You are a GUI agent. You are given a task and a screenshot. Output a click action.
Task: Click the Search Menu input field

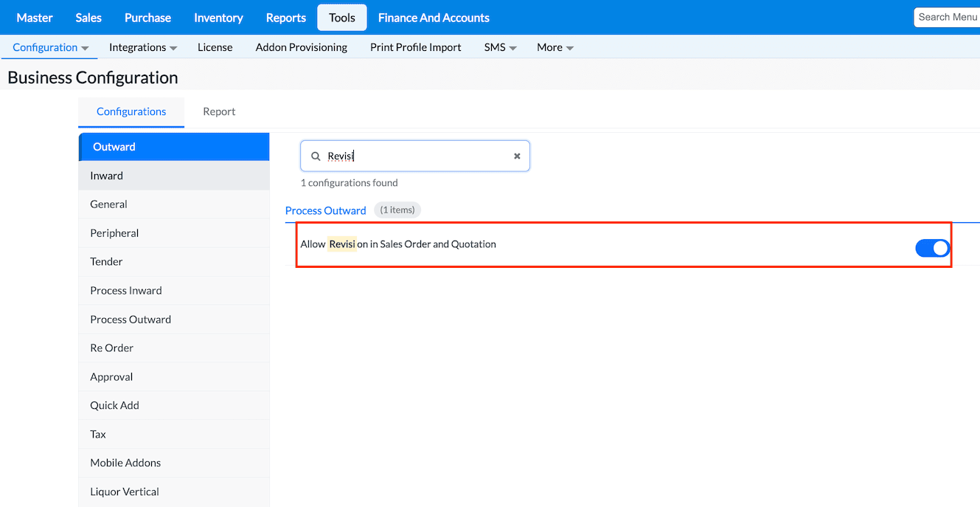click(x=947, y=17)
